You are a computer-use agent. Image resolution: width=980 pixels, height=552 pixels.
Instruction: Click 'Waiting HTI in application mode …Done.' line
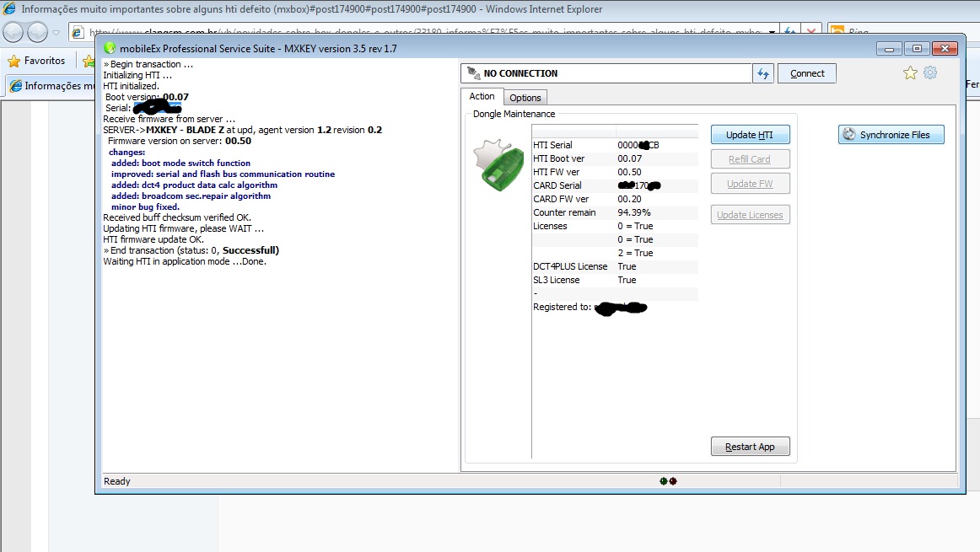pos(185,261)
